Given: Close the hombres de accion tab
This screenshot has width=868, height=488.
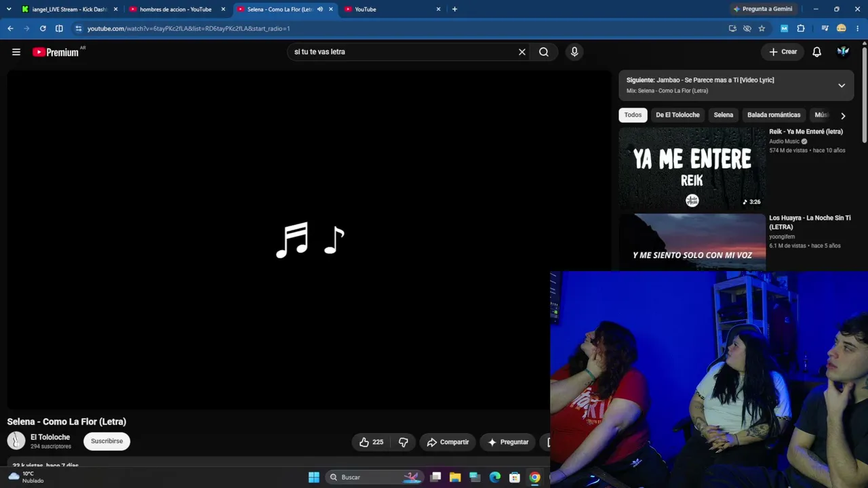Looking at the screenshot, I should (x=223, y=9).
